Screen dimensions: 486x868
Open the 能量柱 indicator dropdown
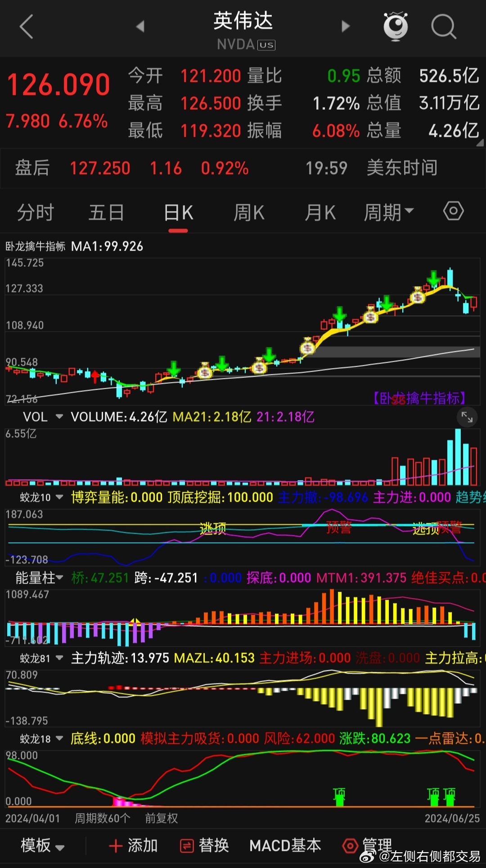[x=40, y=578]
